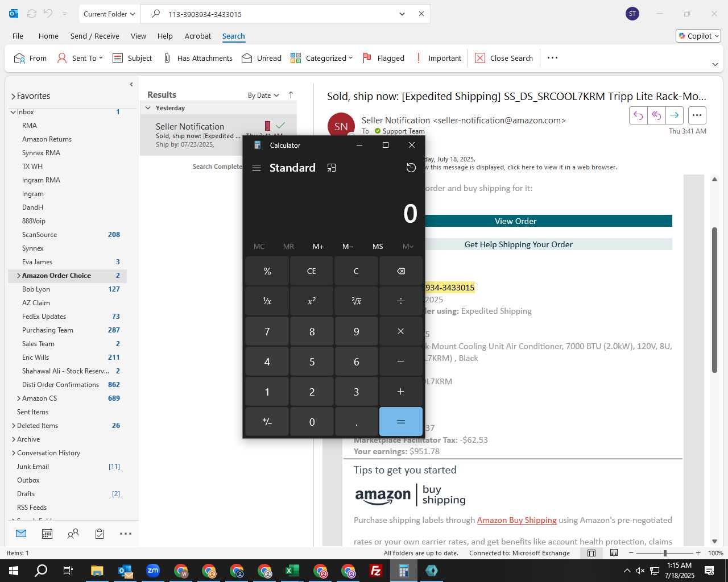Image resolution: width=728 pixels, height=582 pixels.
Task: Click the forward arrow in email header
Action: tap(674, 115)
